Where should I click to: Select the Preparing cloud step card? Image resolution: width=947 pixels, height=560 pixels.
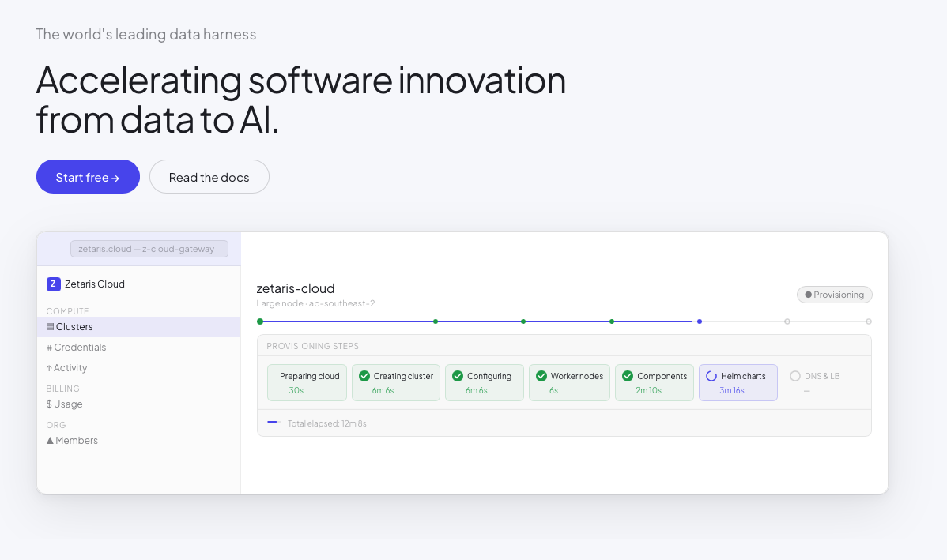[x=307, y=382]
